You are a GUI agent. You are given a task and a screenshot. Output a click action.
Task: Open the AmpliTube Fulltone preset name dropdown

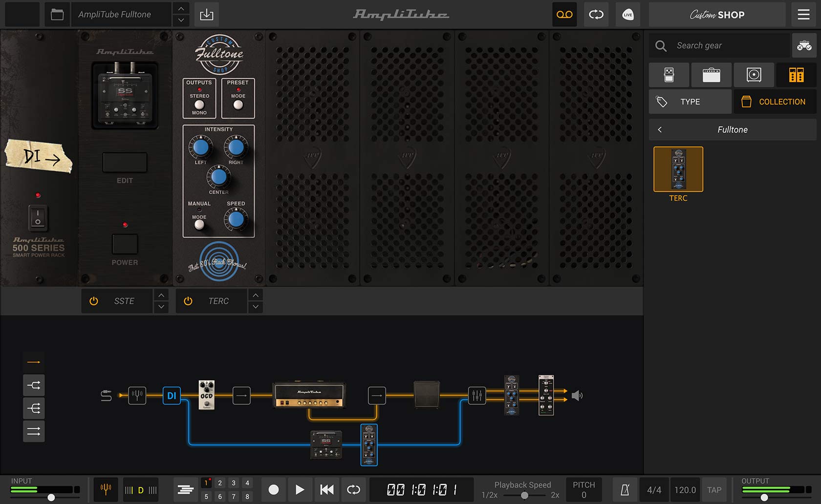[121, 15]
